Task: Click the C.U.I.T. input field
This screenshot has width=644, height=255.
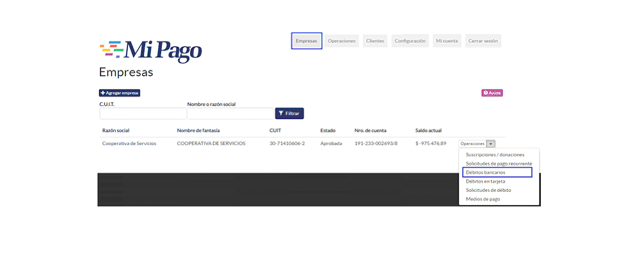Action: [143, 114]
